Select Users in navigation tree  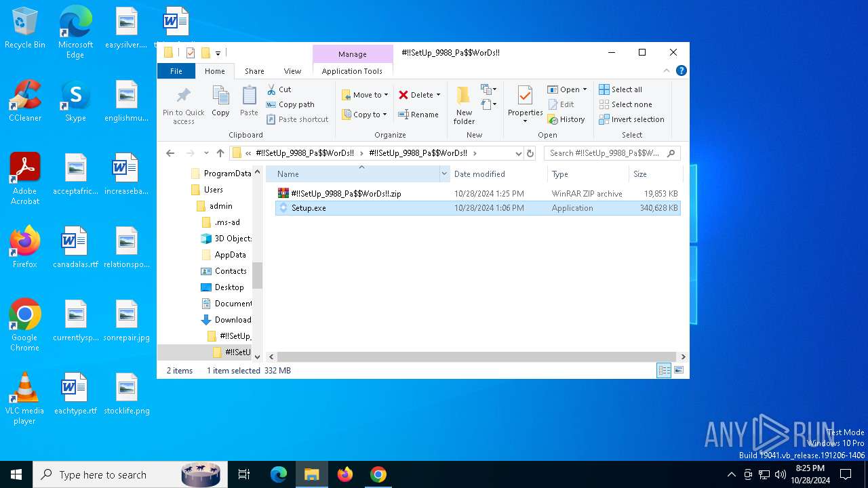pyautogui.click(x=213, y=190)
